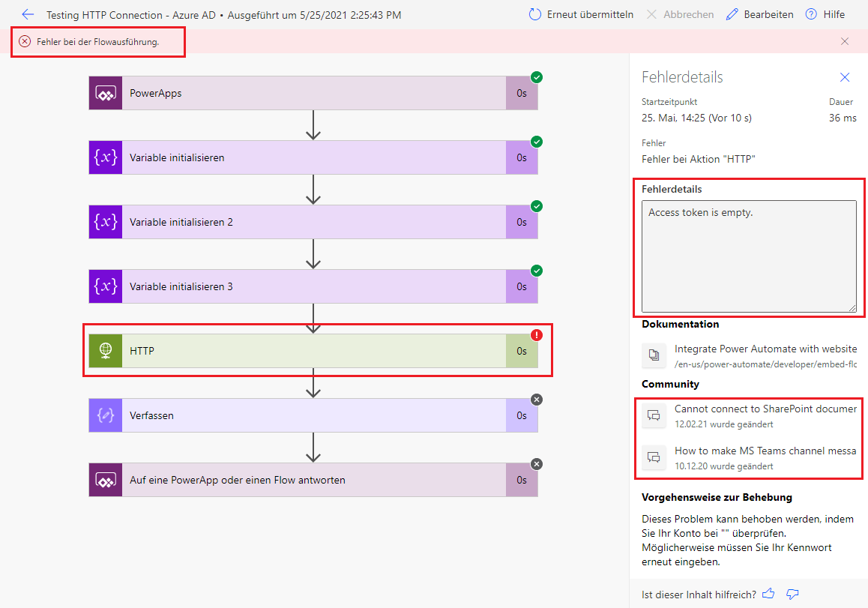Dismiss the red flow error banner

pyautogui.click(x=845, y=41)
